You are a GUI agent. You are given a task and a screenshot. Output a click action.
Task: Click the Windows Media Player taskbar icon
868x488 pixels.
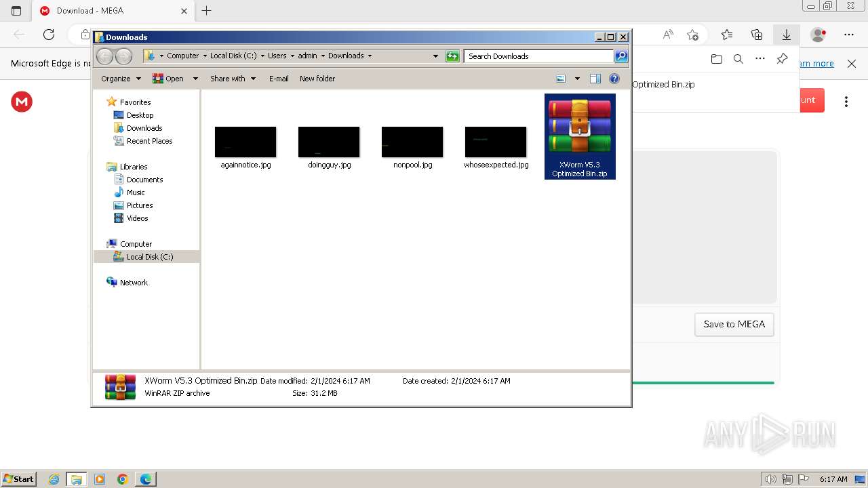[x=100, y=479]
